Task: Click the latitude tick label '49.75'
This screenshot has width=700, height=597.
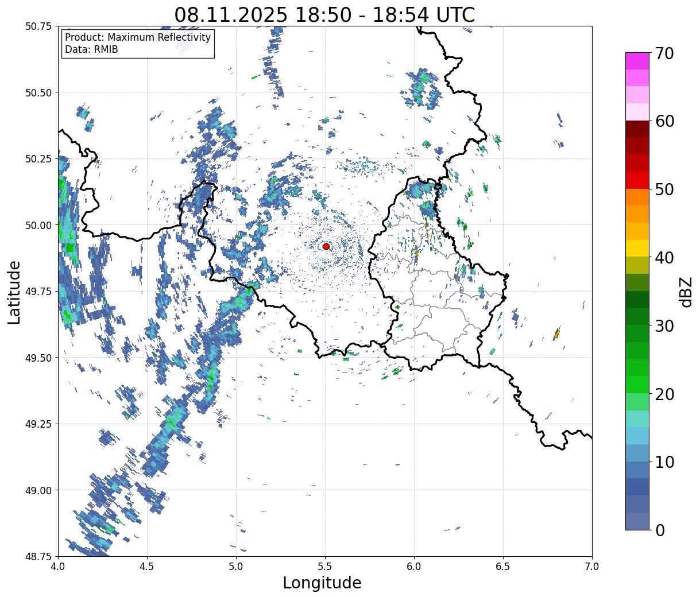Action: pyautogui.click(x=38, y=292)
